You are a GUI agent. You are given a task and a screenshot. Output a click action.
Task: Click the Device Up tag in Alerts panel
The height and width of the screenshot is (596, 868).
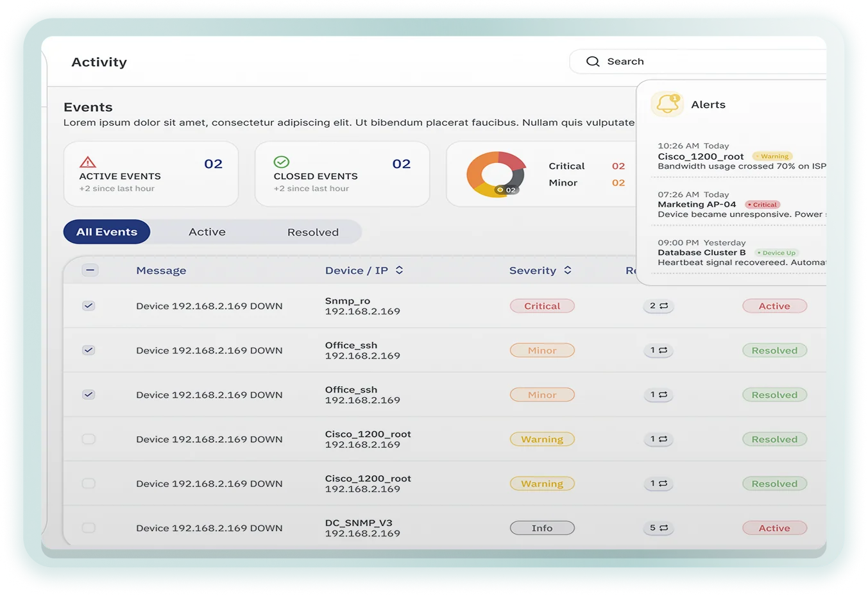point(776,253)
